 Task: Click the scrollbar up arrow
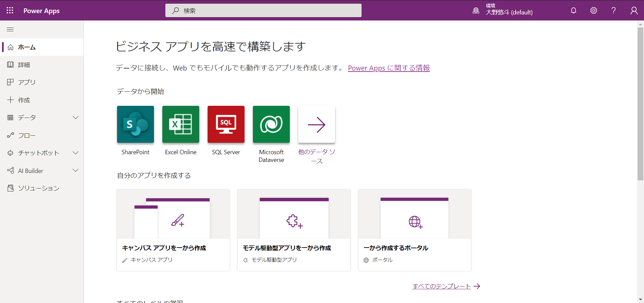640,24
